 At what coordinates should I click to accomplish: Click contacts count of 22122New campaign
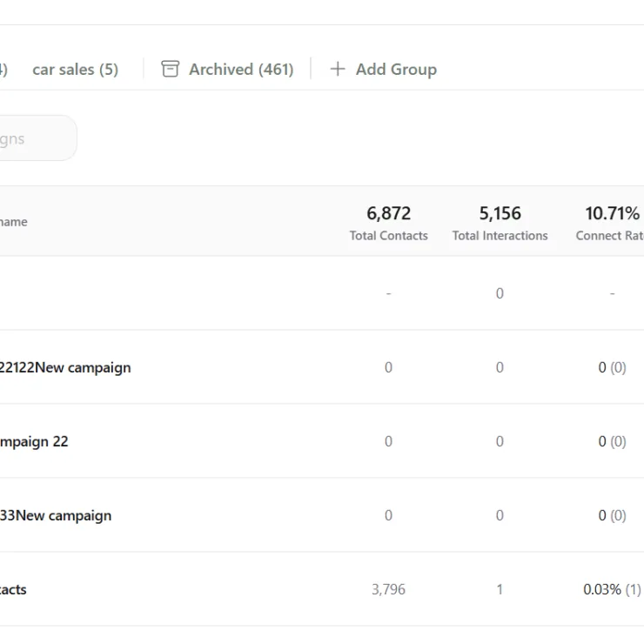388,367
